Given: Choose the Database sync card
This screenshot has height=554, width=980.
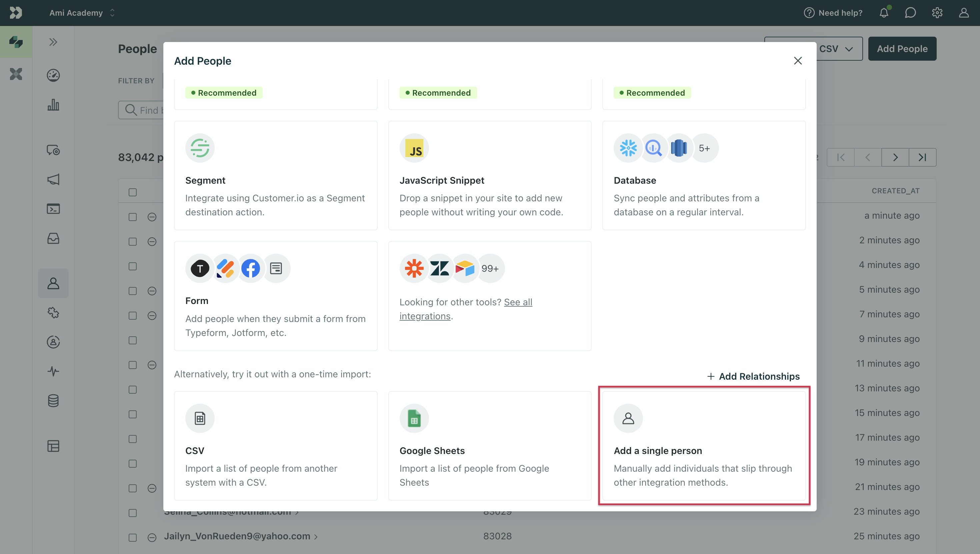Looking at the screenshot, I should tap(704, 175).
